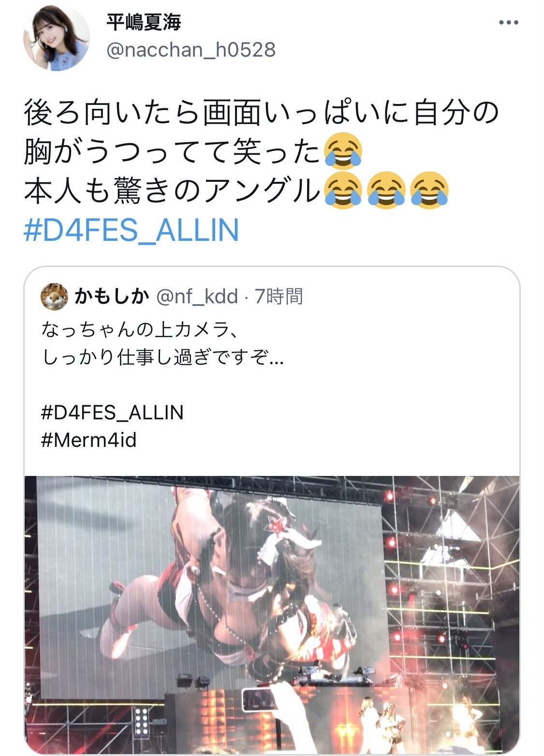Tap the phone held up in photo

(x=259, y=699)
